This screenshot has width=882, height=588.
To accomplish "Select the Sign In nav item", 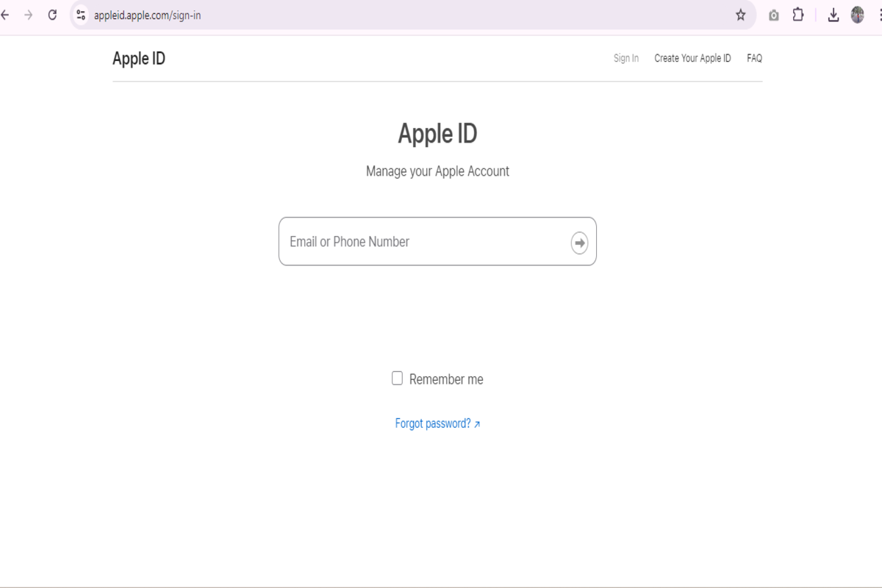I will 626,58.
